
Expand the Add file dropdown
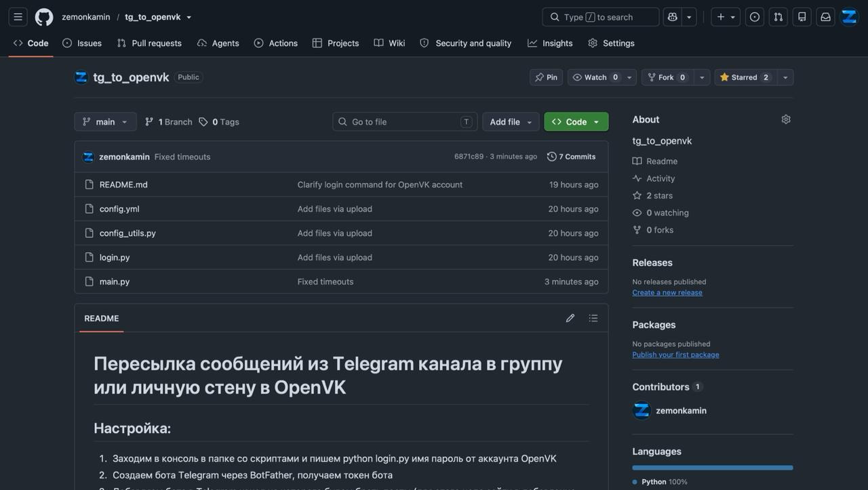coord(511,122)
